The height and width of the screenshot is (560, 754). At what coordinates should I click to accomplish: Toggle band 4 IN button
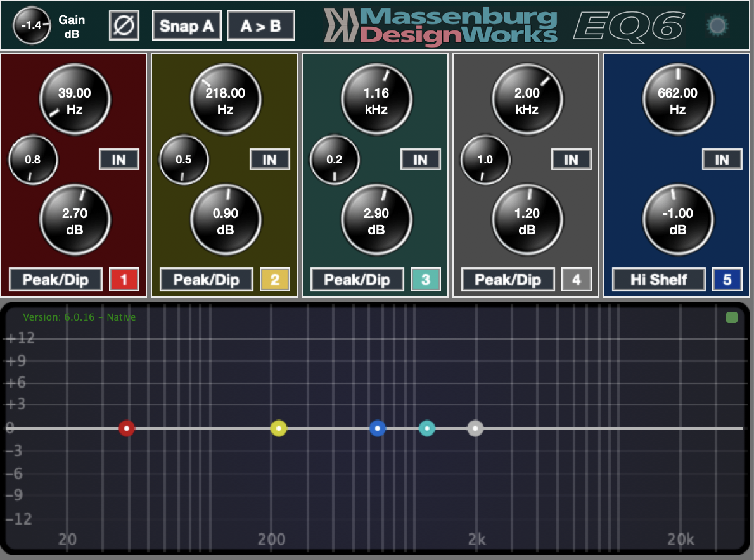572,159
